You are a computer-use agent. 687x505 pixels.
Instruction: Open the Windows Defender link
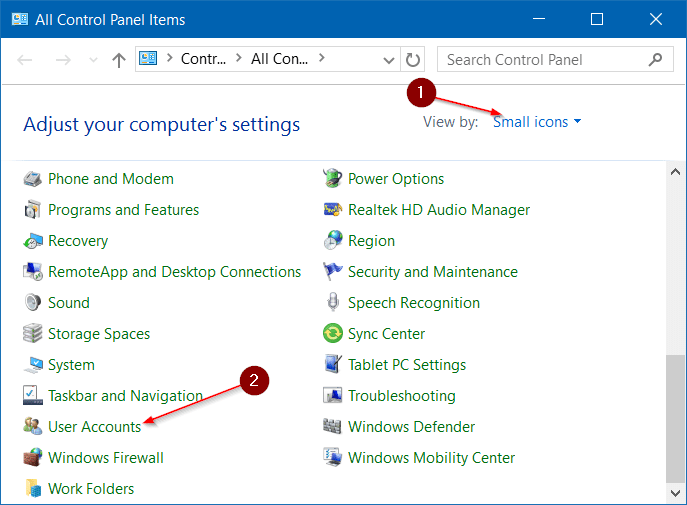click(x=411, y=427)
